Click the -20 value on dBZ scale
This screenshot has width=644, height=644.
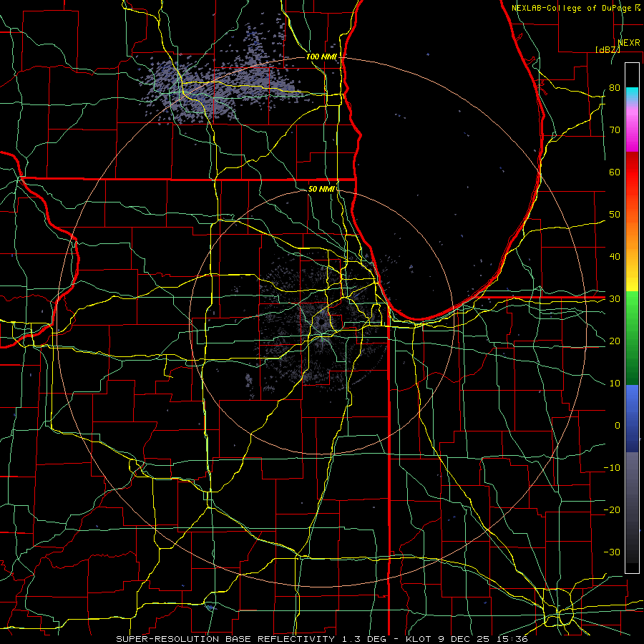pos(612,509)
